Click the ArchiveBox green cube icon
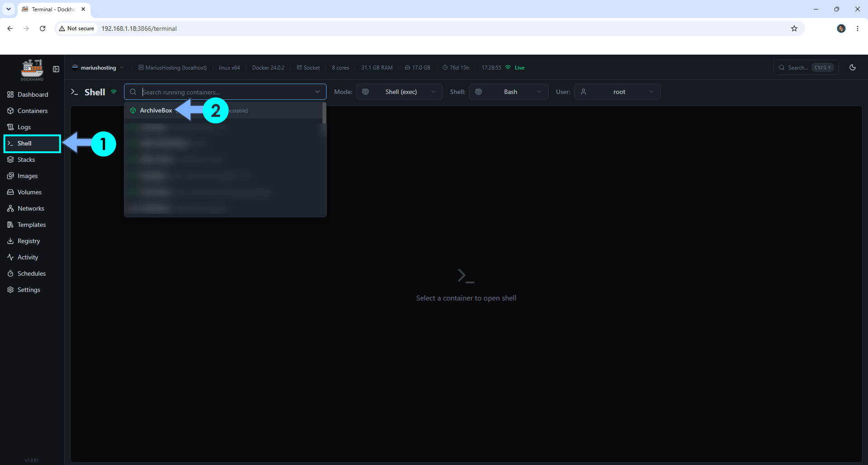 [x=133, y=110]
